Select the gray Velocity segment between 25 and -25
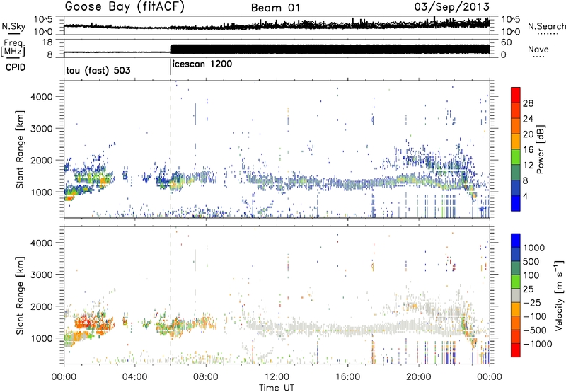Screen dimensions: 566x392 click(516, 295)
